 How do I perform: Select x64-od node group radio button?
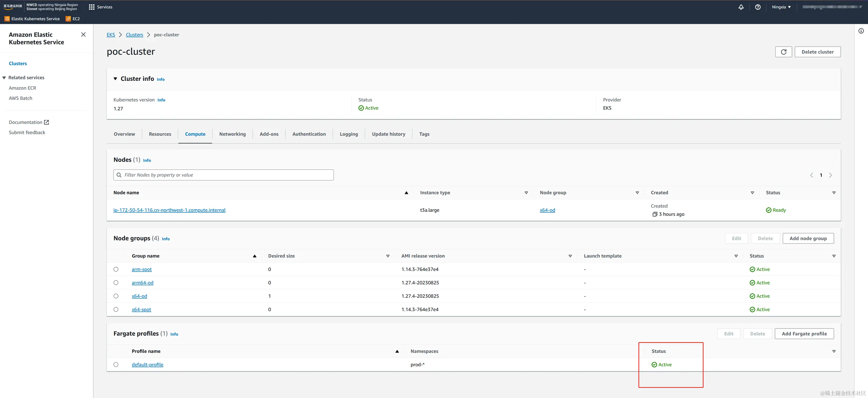pos(116,296)
